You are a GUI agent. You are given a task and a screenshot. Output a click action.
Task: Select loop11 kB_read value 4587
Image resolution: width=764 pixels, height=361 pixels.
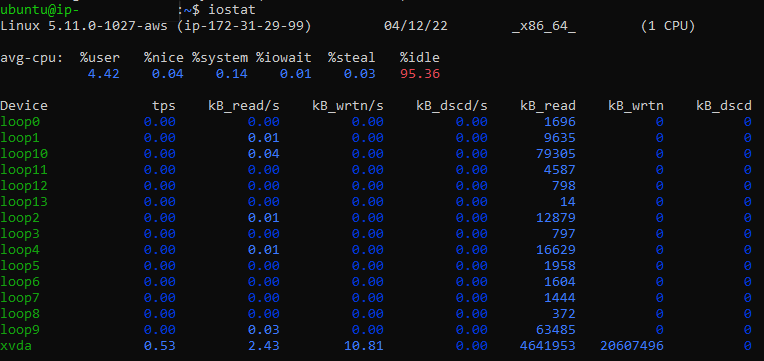click(x=560, y=170)
